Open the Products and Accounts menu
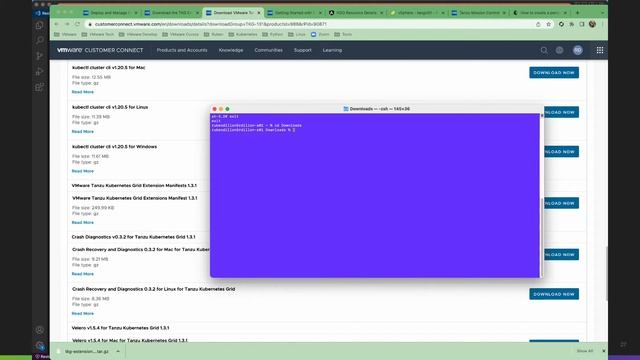The image size is (640, 360). pos(182,50)
